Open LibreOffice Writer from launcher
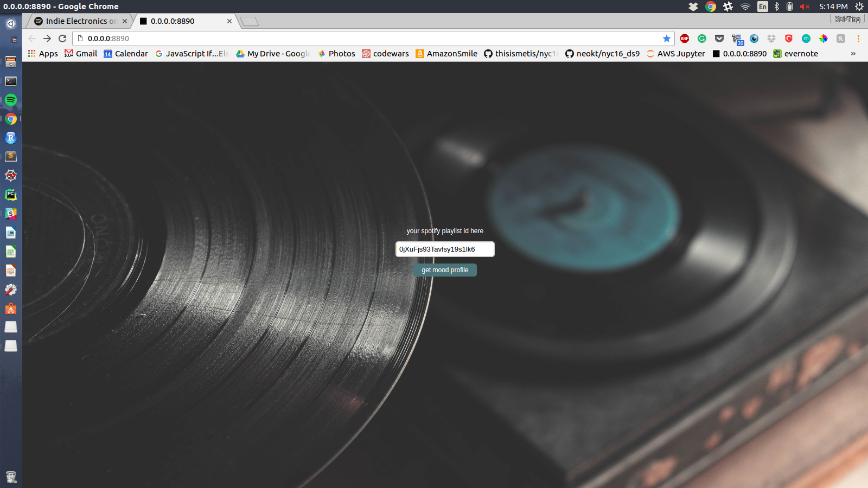Image resolution: width=868 pixels, height=488 pixels. [11, 233]
